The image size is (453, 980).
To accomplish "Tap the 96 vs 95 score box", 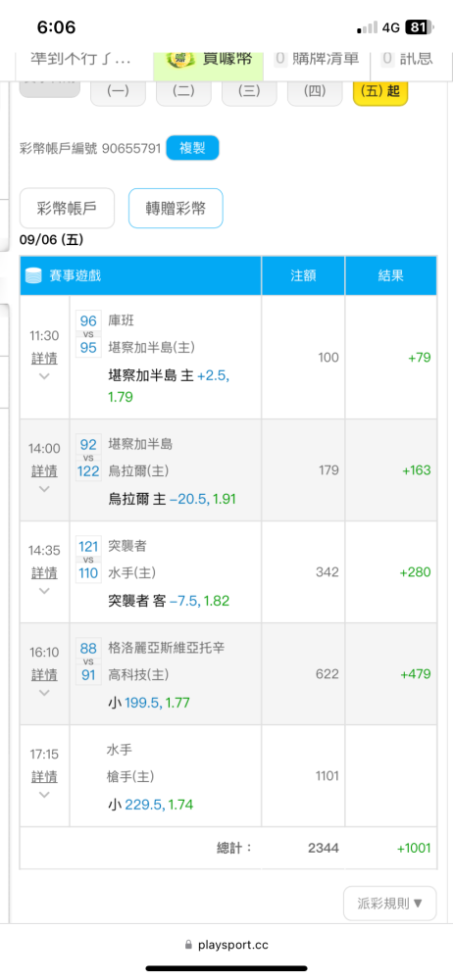I will pos(88,334).
